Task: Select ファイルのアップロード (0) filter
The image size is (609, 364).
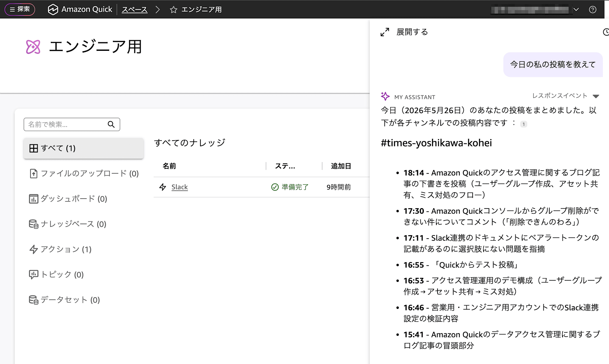Action: point(83,173)
